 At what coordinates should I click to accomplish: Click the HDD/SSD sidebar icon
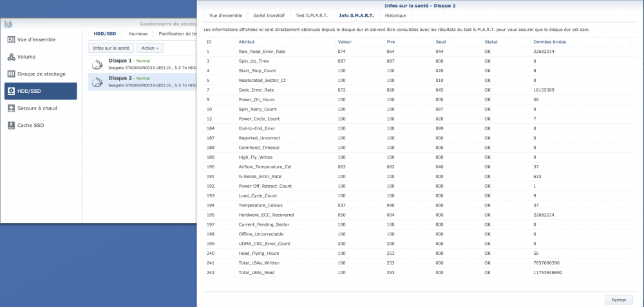[x=12, y=91]
